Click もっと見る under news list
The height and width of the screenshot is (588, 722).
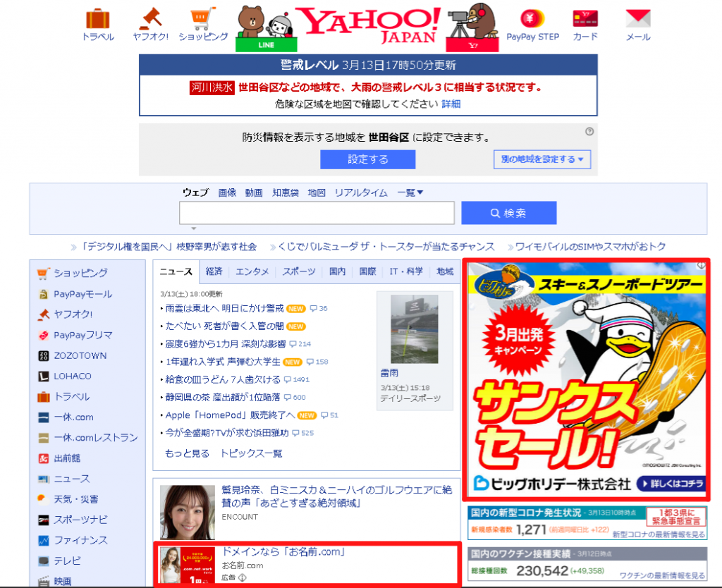pos(187,453)
